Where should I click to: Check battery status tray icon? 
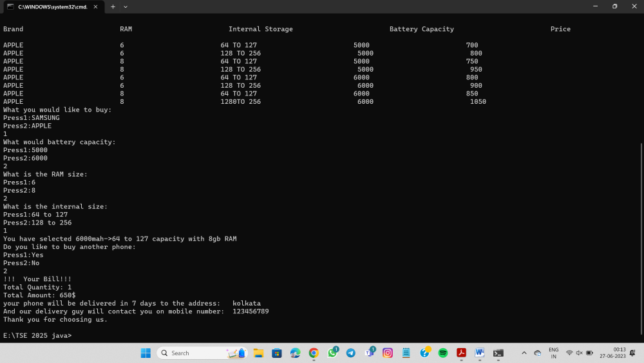coord(589,353)
